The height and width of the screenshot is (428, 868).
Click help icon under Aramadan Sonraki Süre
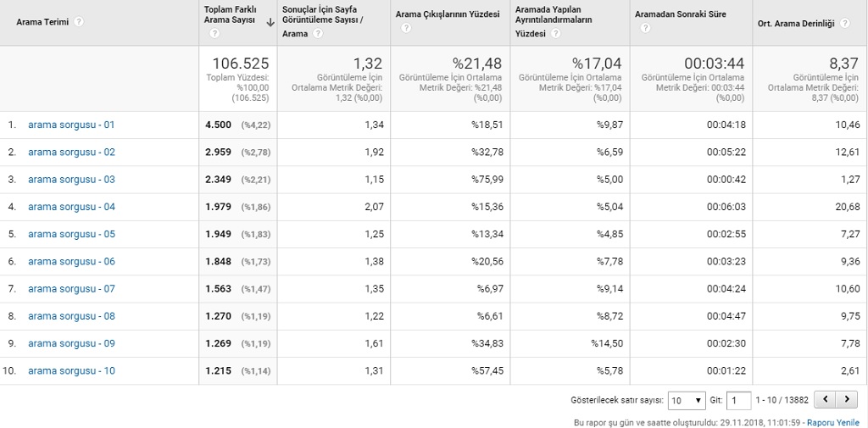click(x=646, y=28)
